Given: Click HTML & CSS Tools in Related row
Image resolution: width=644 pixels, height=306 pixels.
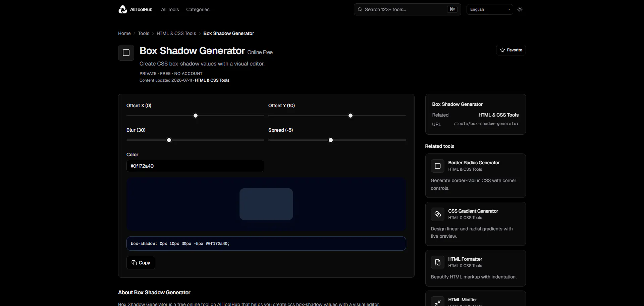Looking at the screenshot, I should pos(498,115).
